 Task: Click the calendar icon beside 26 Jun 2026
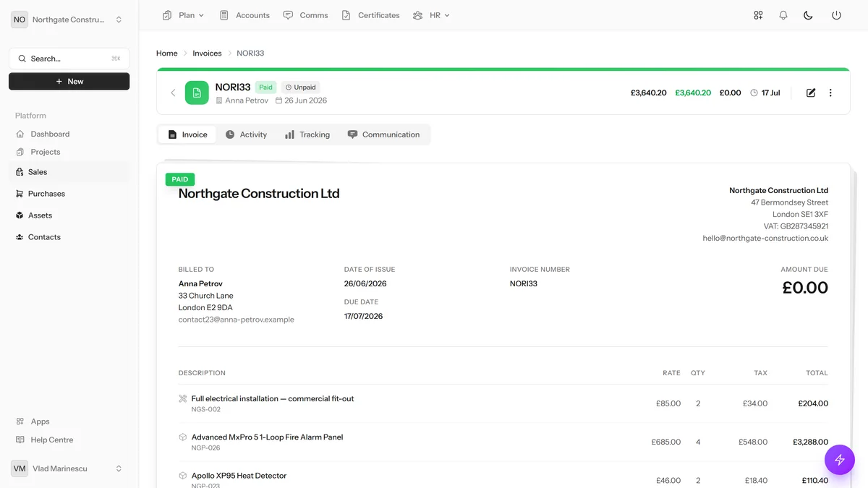tap(278, 100)
